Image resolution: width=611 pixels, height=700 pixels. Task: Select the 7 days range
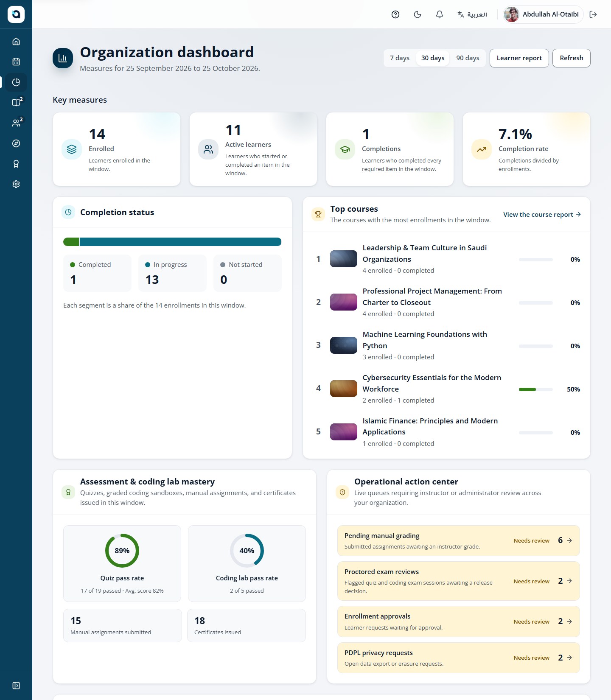(x=400, y=58)
